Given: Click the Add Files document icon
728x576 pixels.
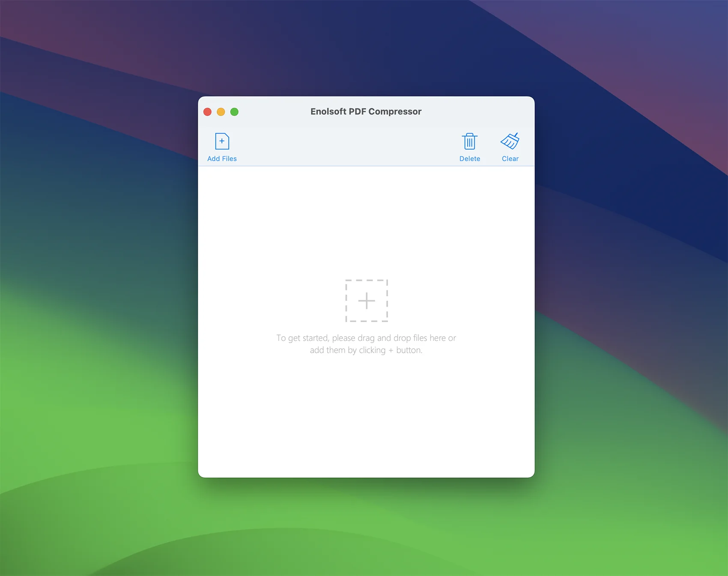Looking at the screenshot, I should click(222, 141).
